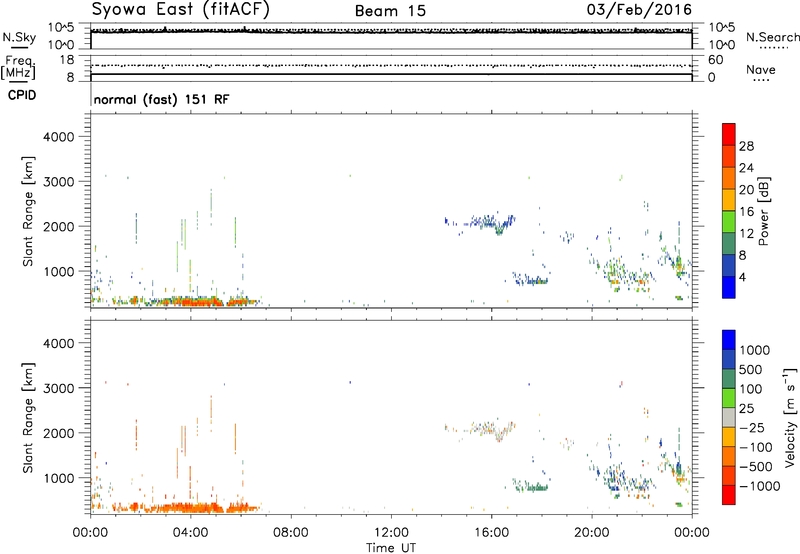
Task: Click the '500' velocity colorbar label
Action: 751,369
